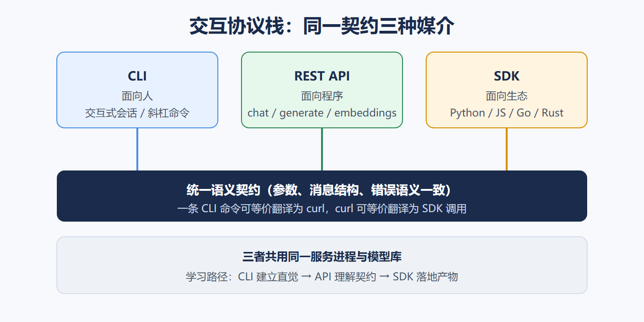Click the curl translation subtitle in dark bar
The height and width of the screenshot is (322, 644).
pos(322,208)
